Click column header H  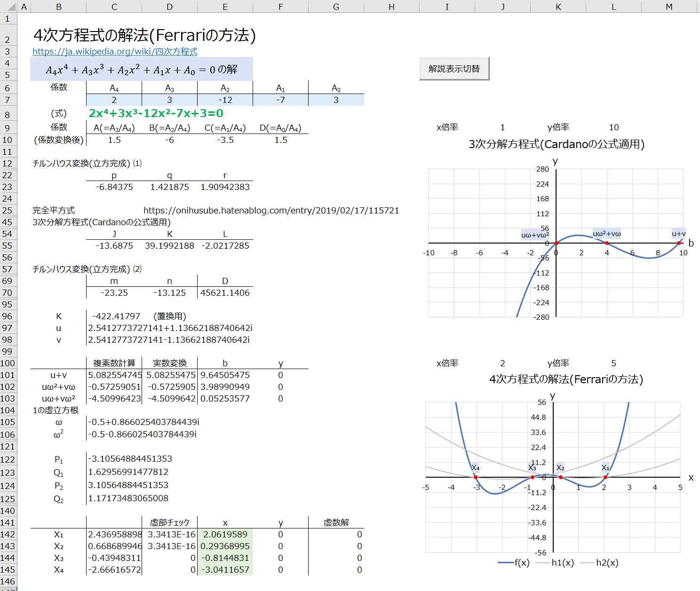[391, 7]
